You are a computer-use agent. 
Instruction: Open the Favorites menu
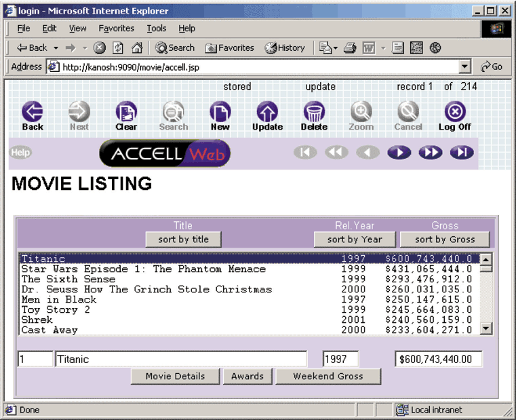[116, 28]
